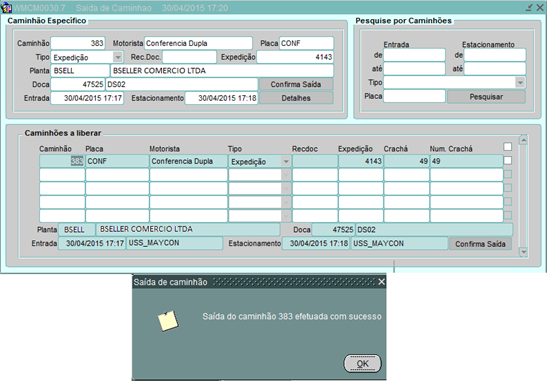Open the Tipo dropdown showing Expedição in Caminhão Específico
This screenshot has width=547, height=381.
click(118, 57)
